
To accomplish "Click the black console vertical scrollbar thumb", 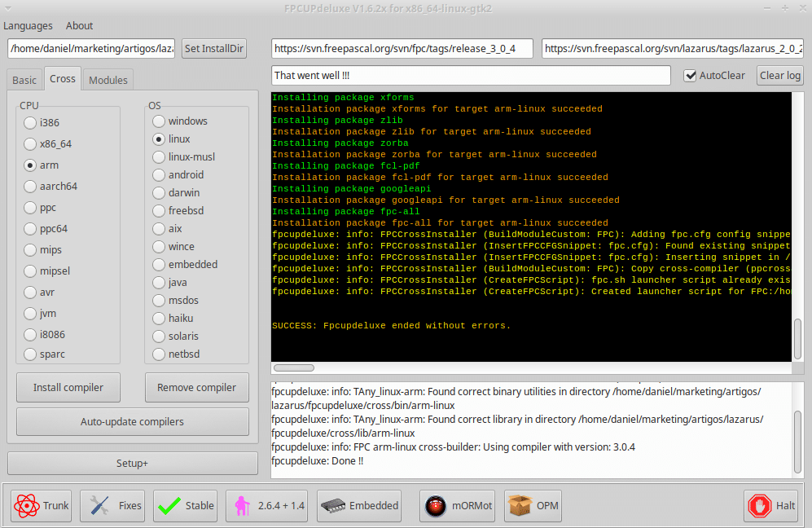I will [x=798, y=339].
